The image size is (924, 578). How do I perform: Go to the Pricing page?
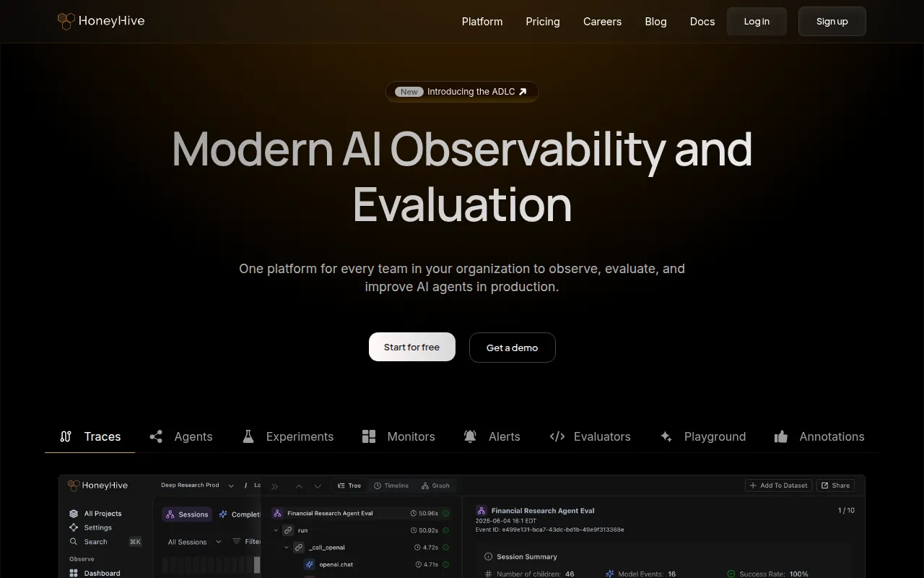543,22
